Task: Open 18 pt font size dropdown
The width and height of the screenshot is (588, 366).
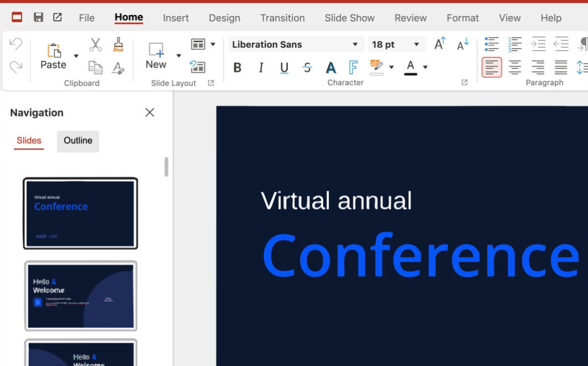Action: click(416, 44)
